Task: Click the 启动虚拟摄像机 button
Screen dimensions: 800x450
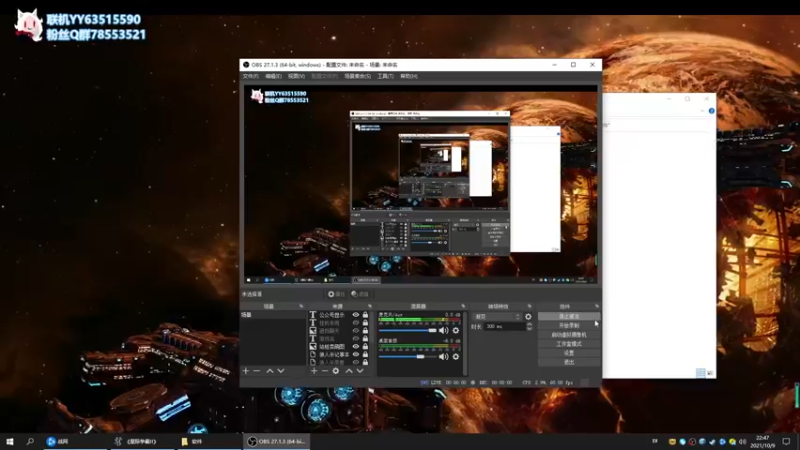Action: pos(569,335)
